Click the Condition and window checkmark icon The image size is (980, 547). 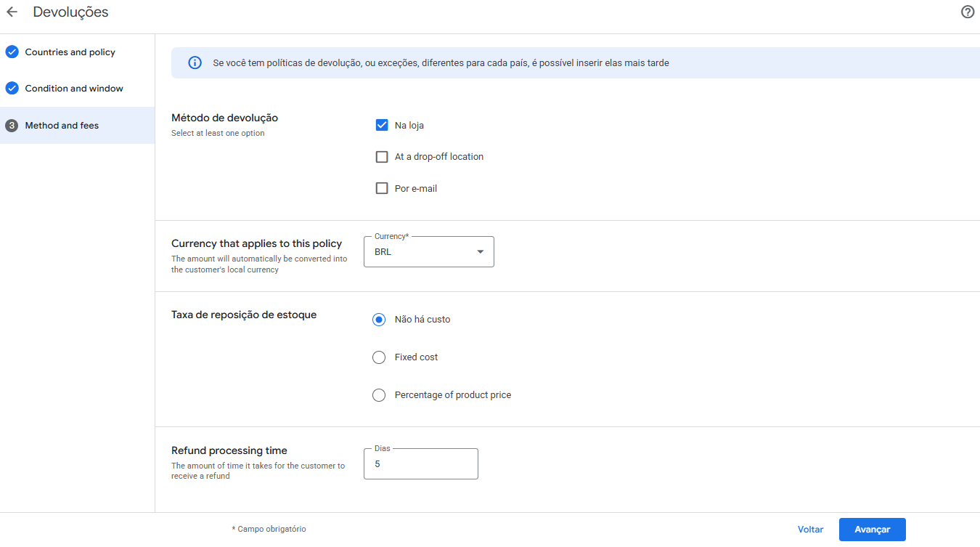coord(12,89)
